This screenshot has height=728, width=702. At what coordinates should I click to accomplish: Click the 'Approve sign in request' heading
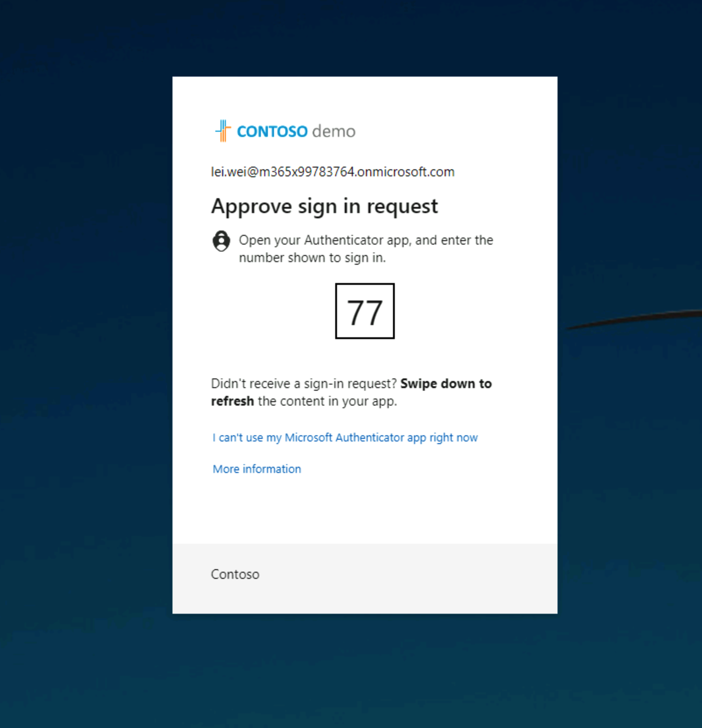324,206
